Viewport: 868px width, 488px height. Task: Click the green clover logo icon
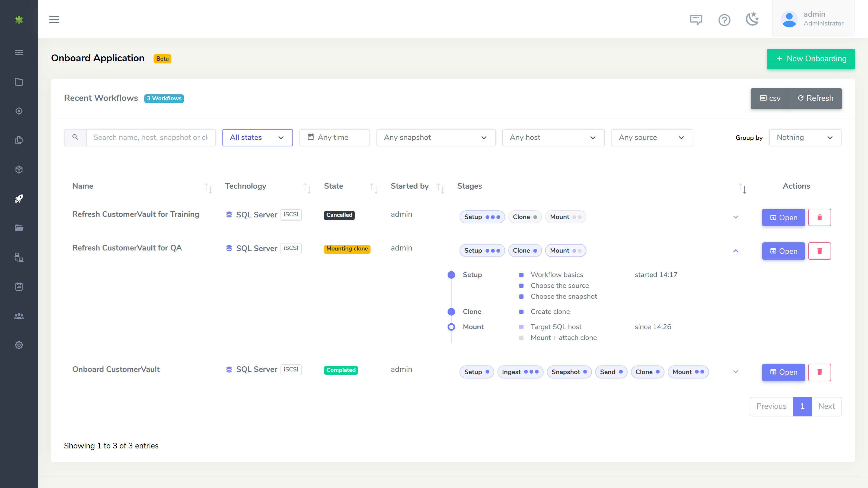19,20
